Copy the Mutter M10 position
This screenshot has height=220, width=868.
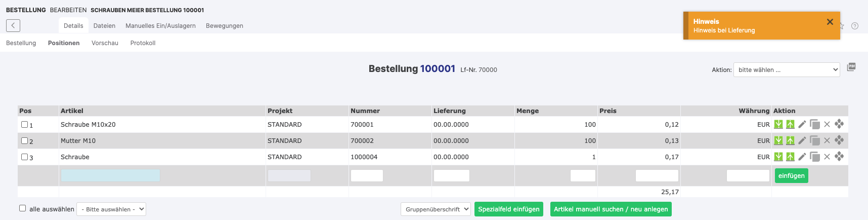tap(814, 140)
